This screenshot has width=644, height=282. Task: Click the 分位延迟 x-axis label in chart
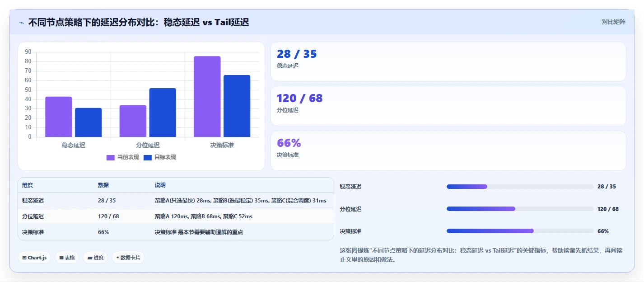(148, 145)
